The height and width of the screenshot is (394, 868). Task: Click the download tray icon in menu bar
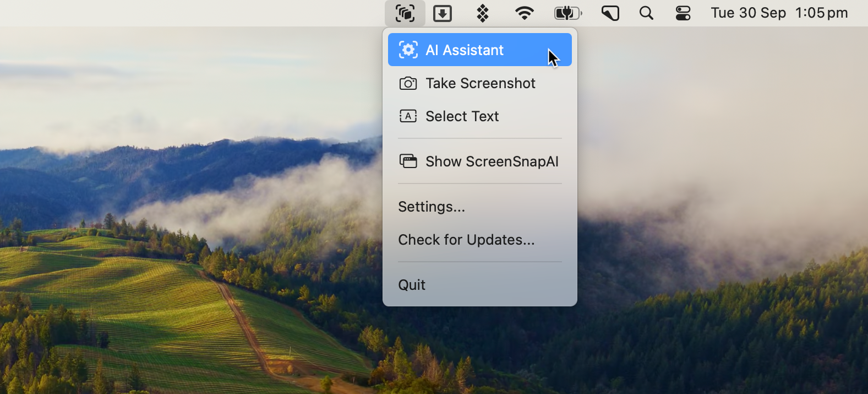[x=443, y=13]
